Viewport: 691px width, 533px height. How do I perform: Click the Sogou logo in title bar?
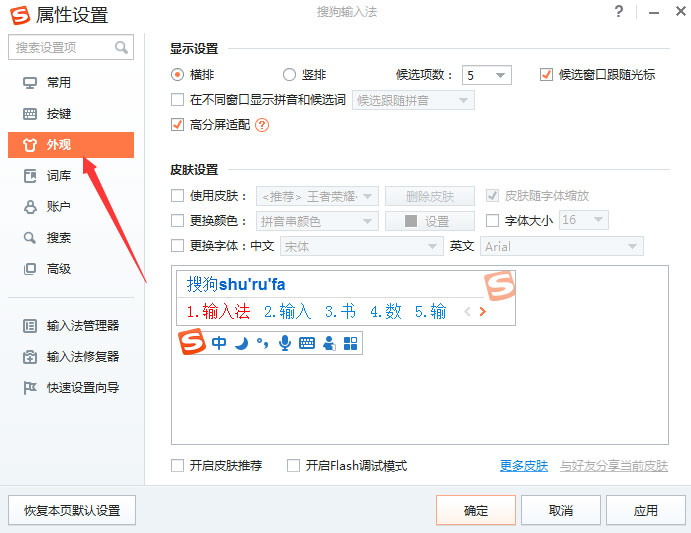[x=20, y=15]
